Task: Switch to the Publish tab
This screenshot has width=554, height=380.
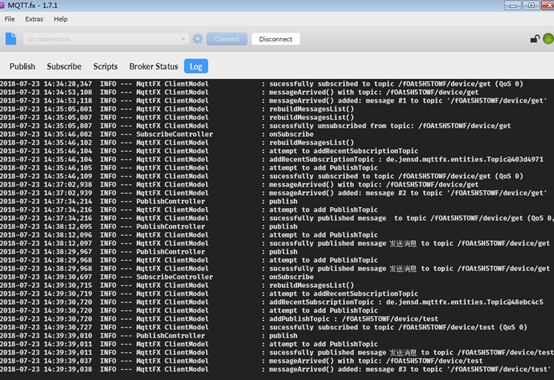Action: pos(22,66)
